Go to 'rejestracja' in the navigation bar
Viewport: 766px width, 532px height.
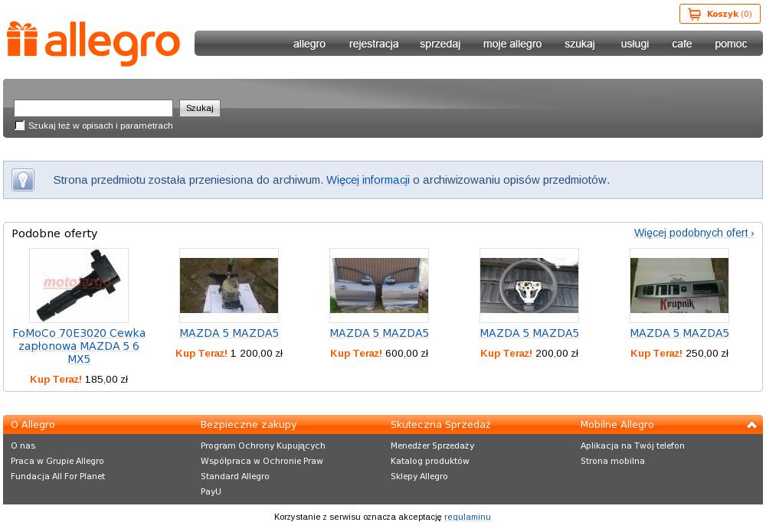point(374,44)
